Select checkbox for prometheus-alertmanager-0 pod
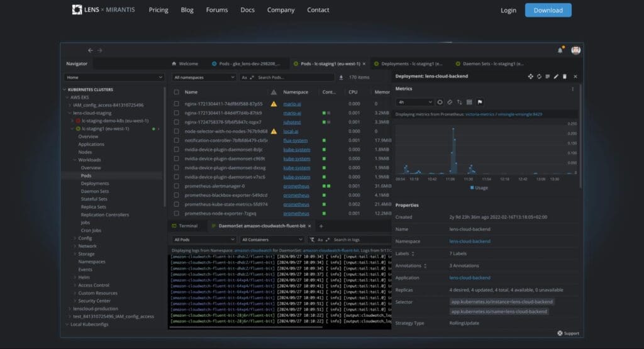Image resolution: width=644 pixels, height=349 pixels. [x=177, y=186]
